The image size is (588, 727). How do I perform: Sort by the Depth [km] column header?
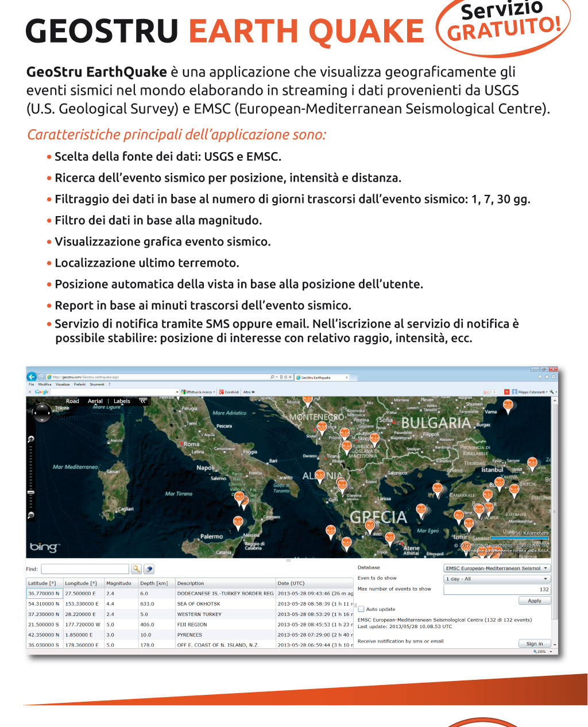tap(157, 583)
